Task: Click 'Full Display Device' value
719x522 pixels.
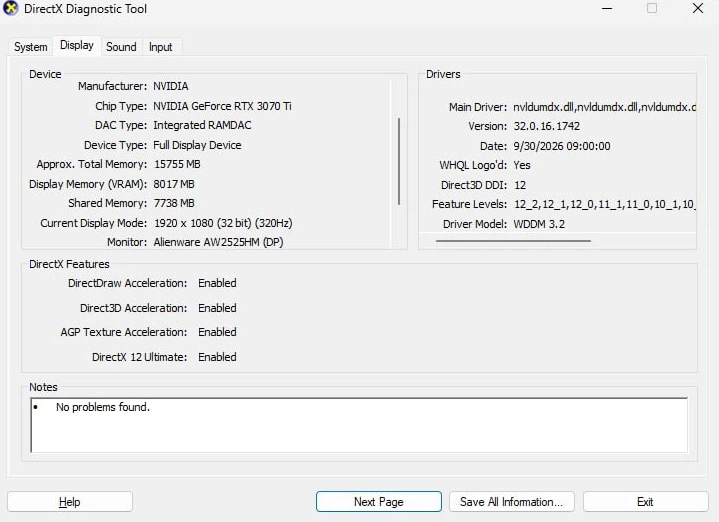Action: tap(197, 145)
